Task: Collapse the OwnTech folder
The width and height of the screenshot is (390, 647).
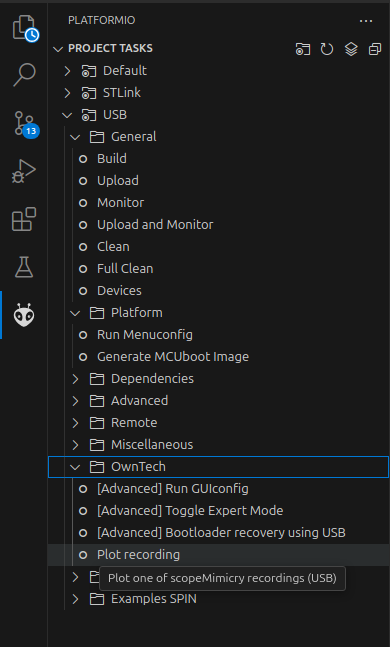Action: 75,467
